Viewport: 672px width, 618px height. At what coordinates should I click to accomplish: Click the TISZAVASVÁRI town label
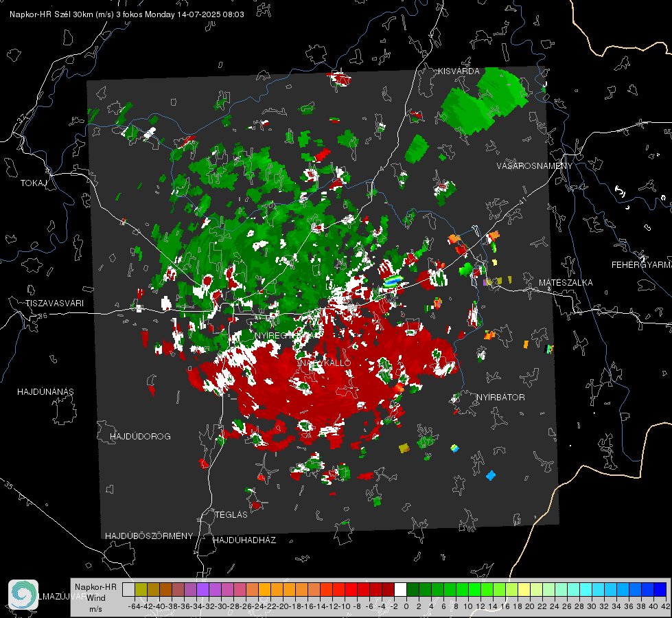coord(54,304)
